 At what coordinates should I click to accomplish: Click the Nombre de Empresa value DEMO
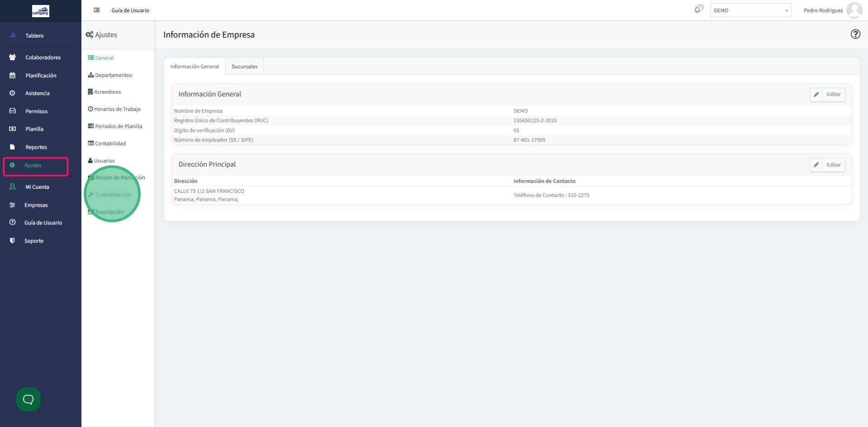(x=521, y=111)
